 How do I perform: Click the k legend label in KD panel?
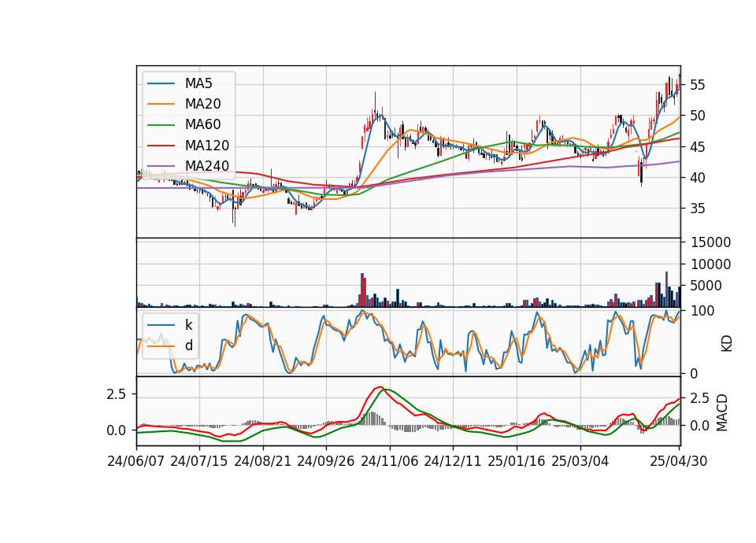[189, 325]
